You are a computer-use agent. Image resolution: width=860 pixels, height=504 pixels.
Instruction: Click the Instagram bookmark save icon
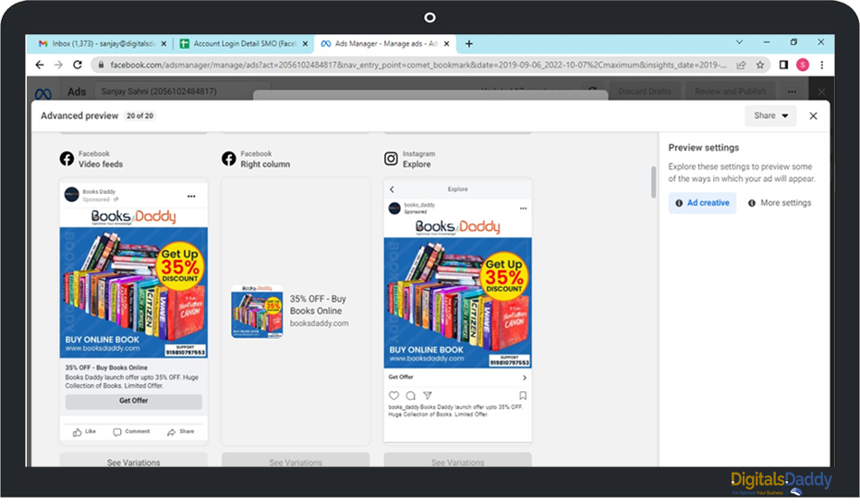[523, 395]
